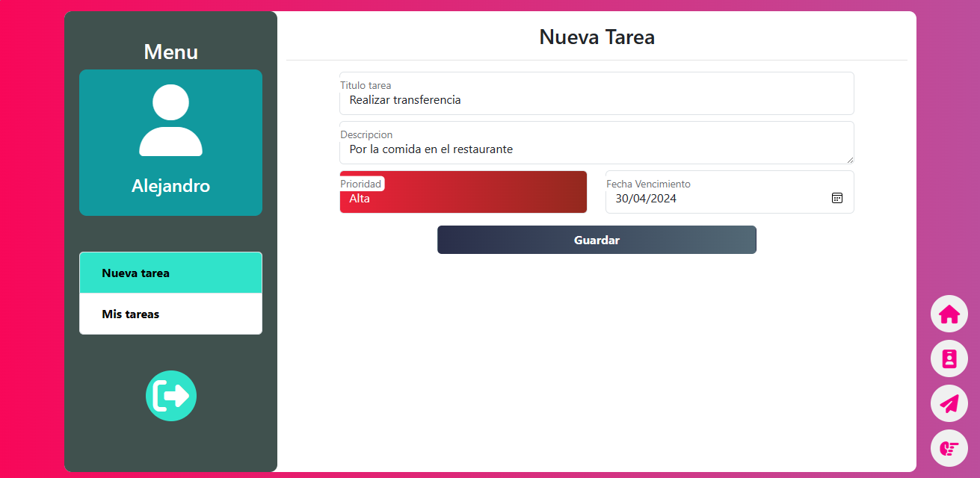Click the logout arrow icon
This screenshot has width=980, height=478.
coord(170,396)
